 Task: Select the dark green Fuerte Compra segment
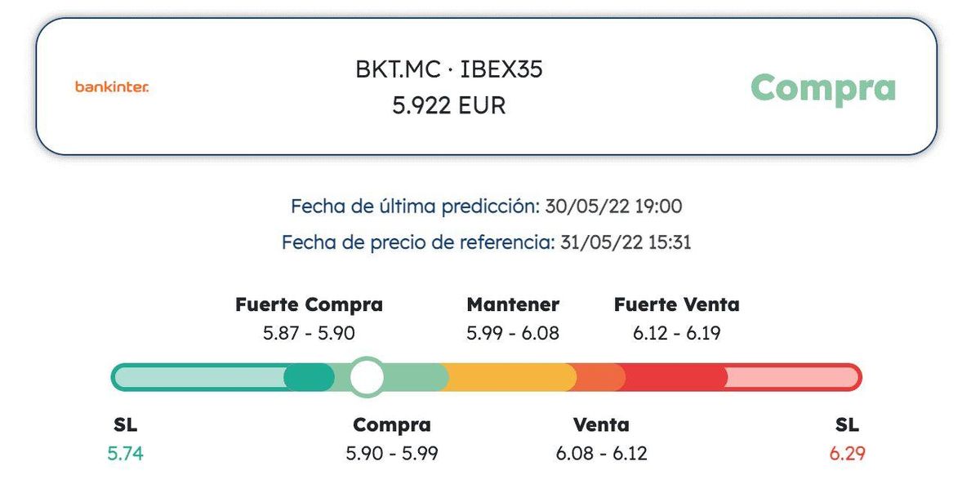309,377
